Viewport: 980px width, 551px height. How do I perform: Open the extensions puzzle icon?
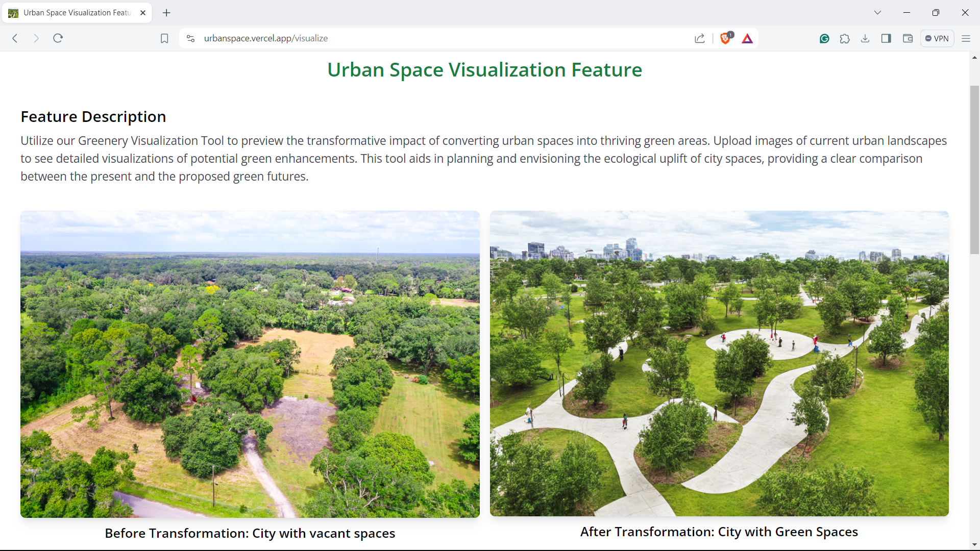tap(845, 38)
